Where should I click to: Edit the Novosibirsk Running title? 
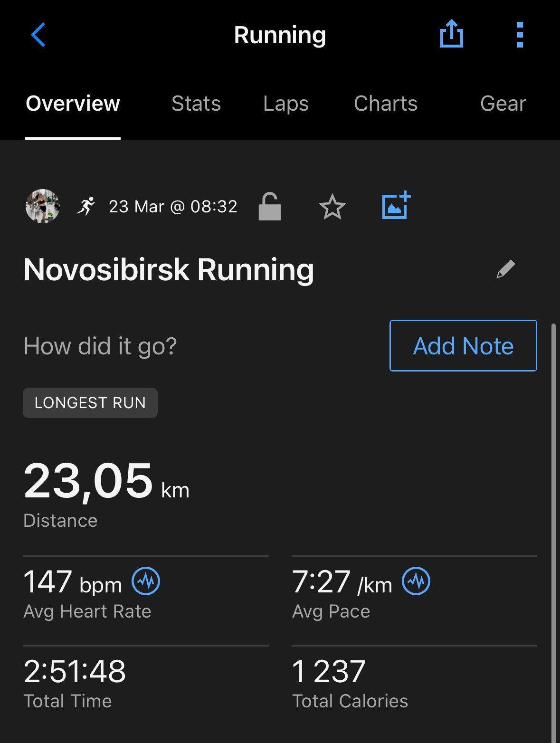505,269
